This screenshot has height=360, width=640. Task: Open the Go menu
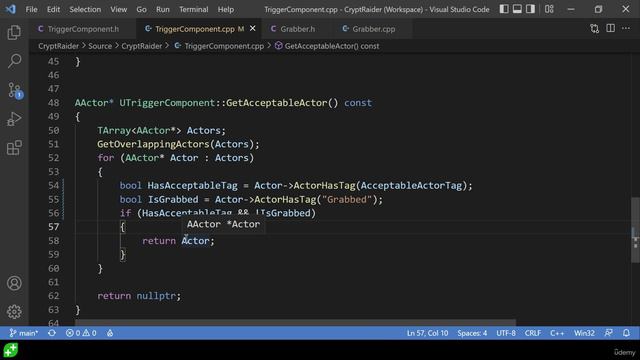coord(141,9)
